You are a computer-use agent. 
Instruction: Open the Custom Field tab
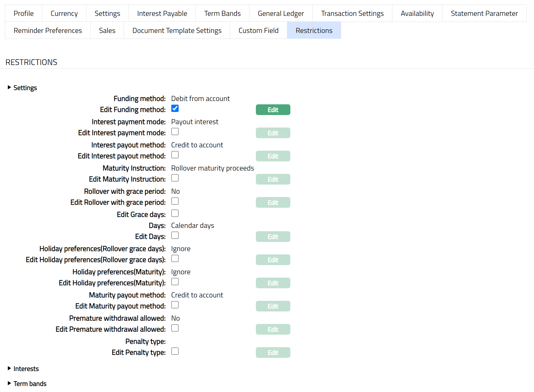click(258, 31)
